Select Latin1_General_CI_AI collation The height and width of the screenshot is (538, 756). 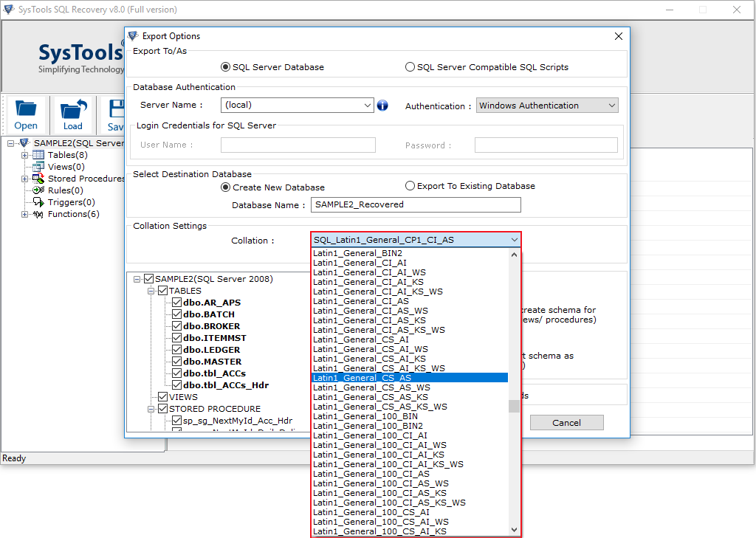click(x=410, y=263)
